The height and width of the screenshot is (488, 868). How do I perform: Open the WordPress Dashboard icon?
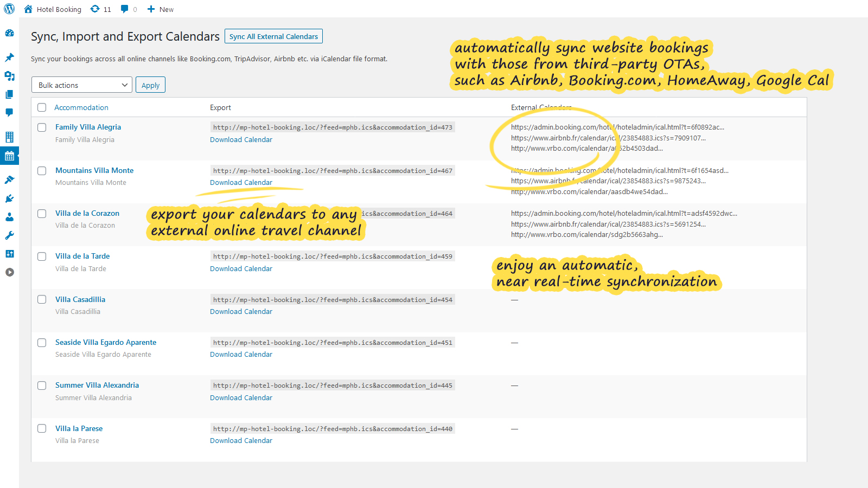(9, 34)
